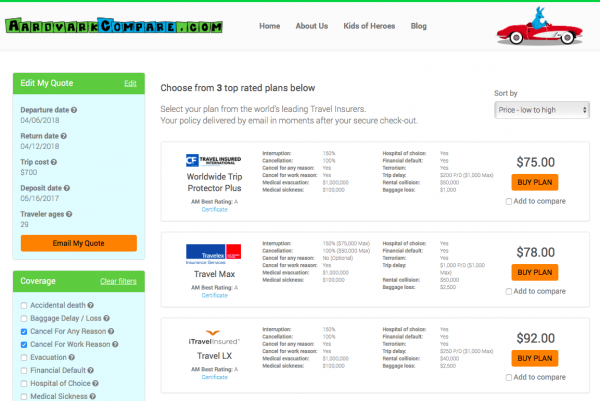Click the Travel Max plan name
This screenshot has width=600, height=401.
coord(214,274)
